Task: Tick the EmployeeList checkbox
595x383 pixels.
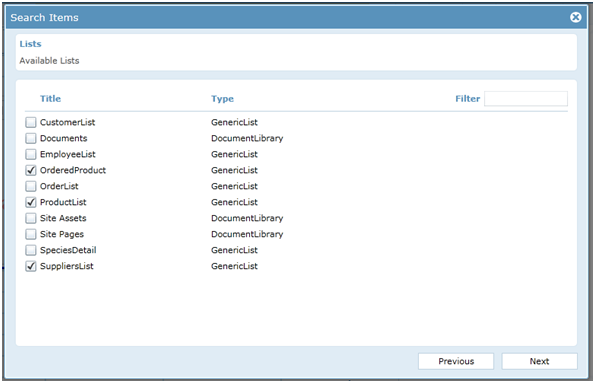Action: click(31, 154)
